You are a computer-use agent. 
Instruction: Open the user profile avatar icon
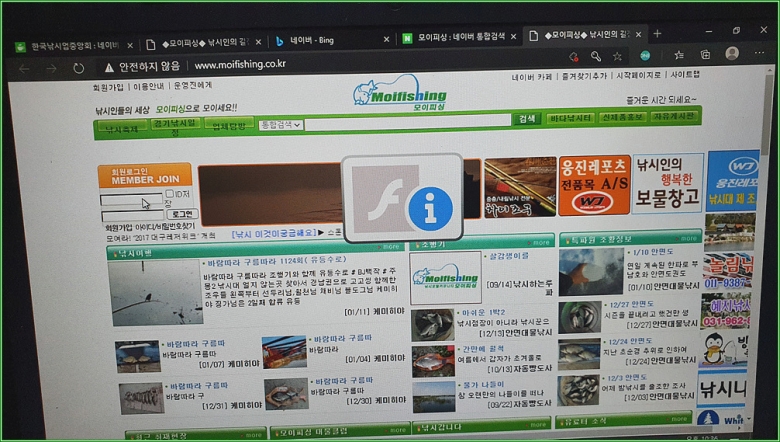pos(732,53)
